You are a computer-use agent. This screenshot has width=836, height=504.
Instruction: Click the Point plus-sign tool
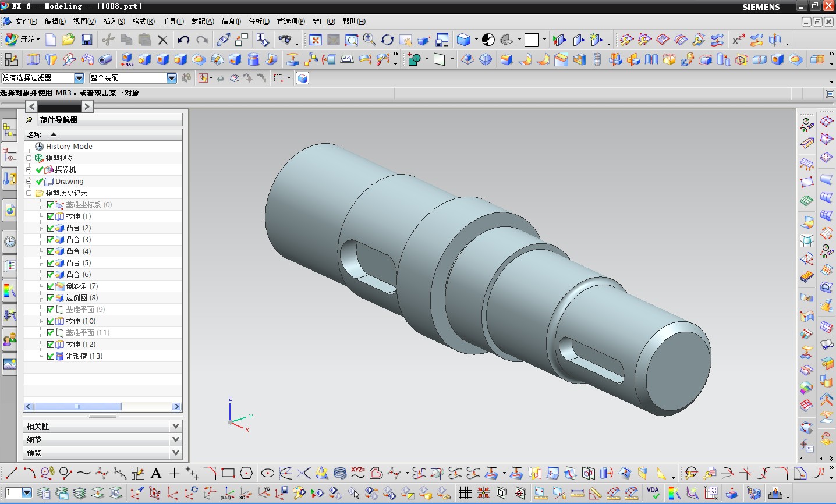tap(174, 473)
